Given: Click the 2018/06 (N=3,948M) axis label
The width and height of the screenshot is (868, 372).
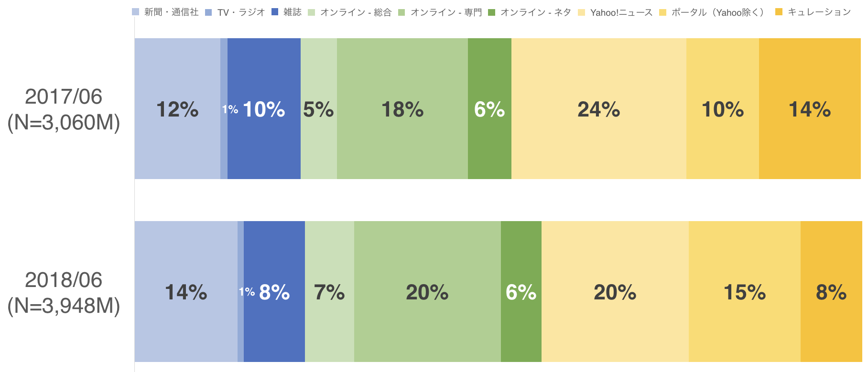Looking at the screenshot, I should 64,293.
